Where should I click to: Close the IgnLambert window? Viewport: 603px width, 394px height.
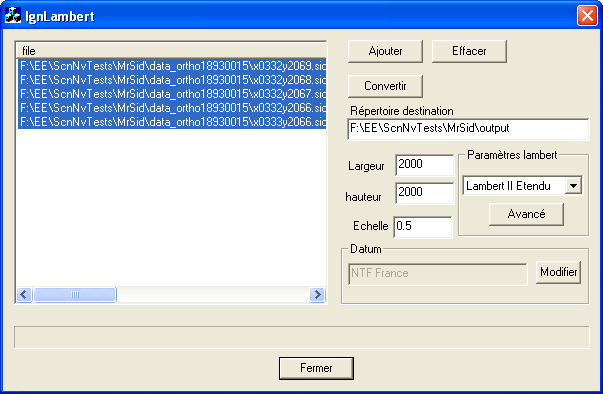coord(587,16)
